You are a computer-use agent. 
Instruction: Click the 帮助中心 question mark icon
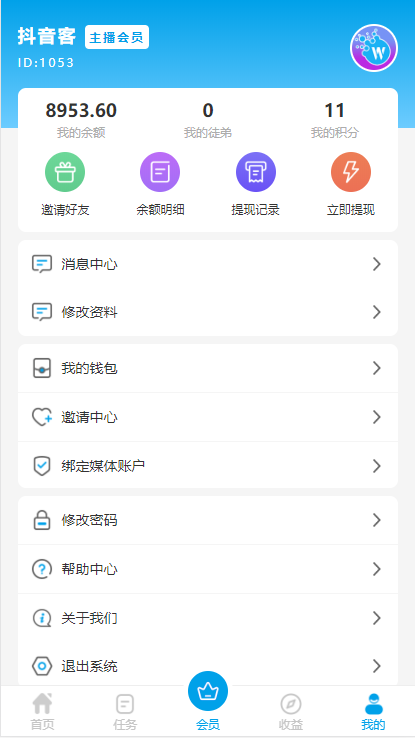point(42,569)
